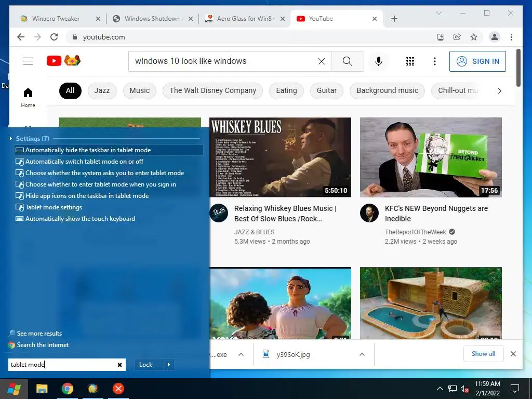The image size is (532, 399).
Task: Select the Guitar filter chip
Action: point(327,90)
